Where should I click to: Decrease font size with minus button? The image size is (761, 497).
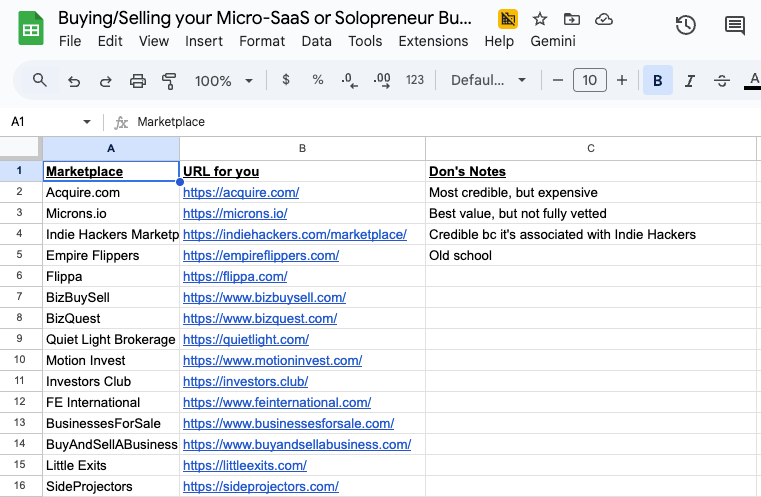[x=558, y=80]
